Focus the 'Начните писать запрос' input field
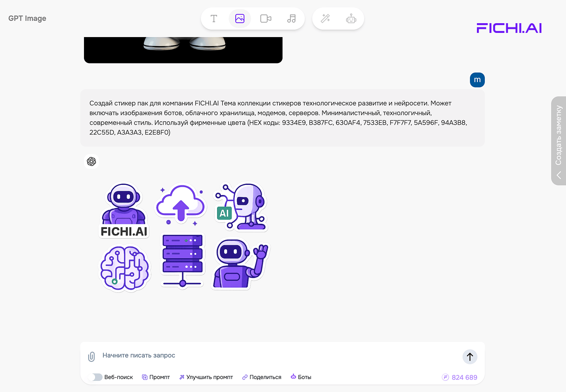 [x=278, y=355]
